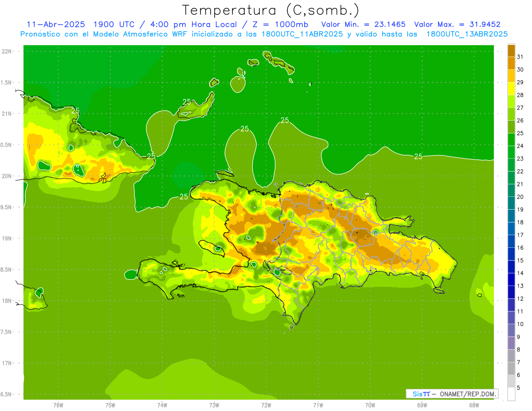Click the ONAMET/REP.DOM. credit box

click(452, 394)
